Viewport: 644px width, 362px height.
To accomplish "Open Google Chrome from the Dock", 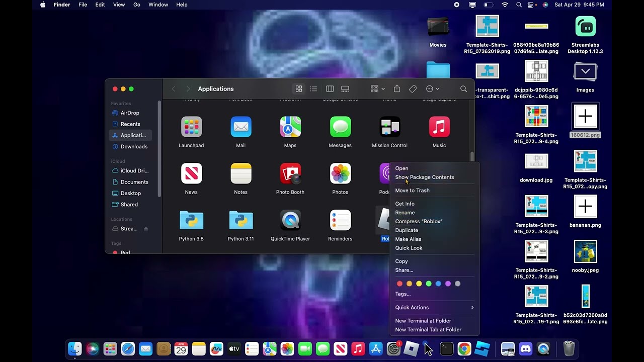I will pos(464,348).
